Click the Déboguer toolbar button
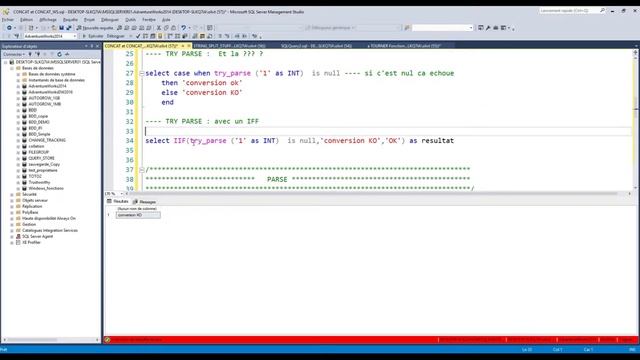 [116, 36]
